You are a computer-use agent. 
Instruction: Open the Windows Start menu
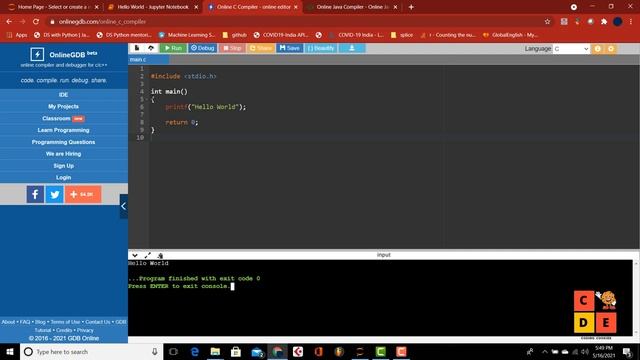[10, 351]
